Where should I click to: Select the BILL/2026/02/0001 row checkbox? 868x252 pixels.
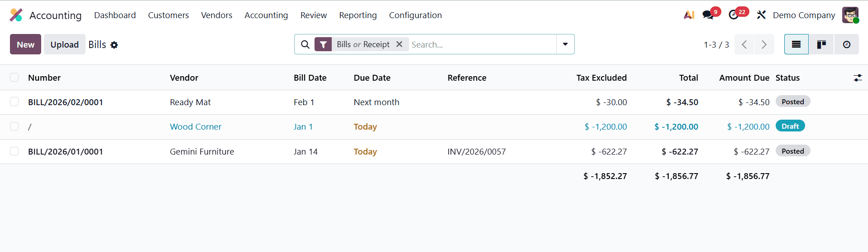click(x=14, y=102)
